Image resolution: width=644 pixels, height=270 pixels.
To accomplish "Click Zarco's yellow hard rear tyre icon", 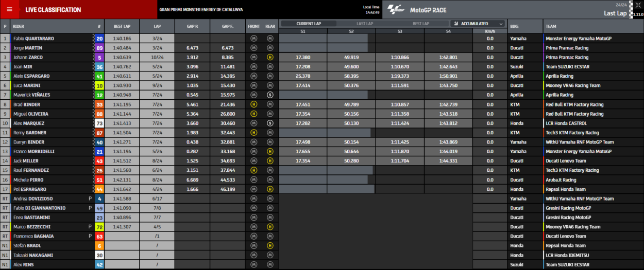I will [270, 57].
